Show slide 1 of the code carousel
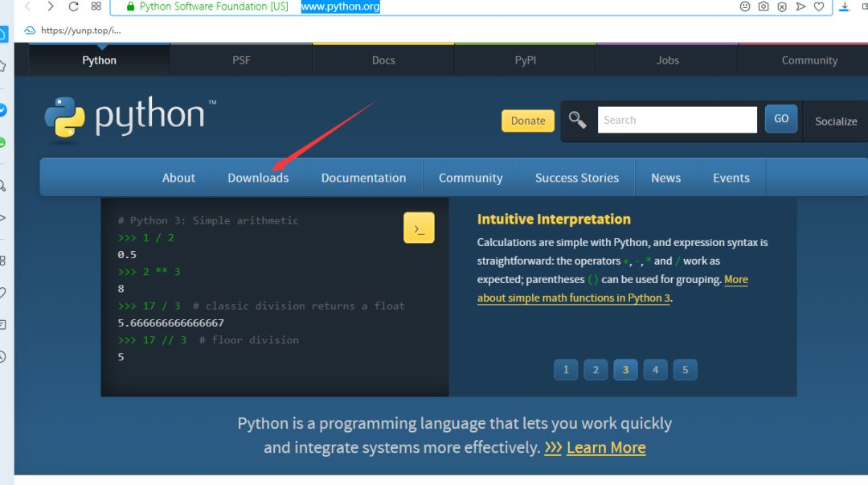This screenshot has height=485, width=868. click(x=566, y=370)
